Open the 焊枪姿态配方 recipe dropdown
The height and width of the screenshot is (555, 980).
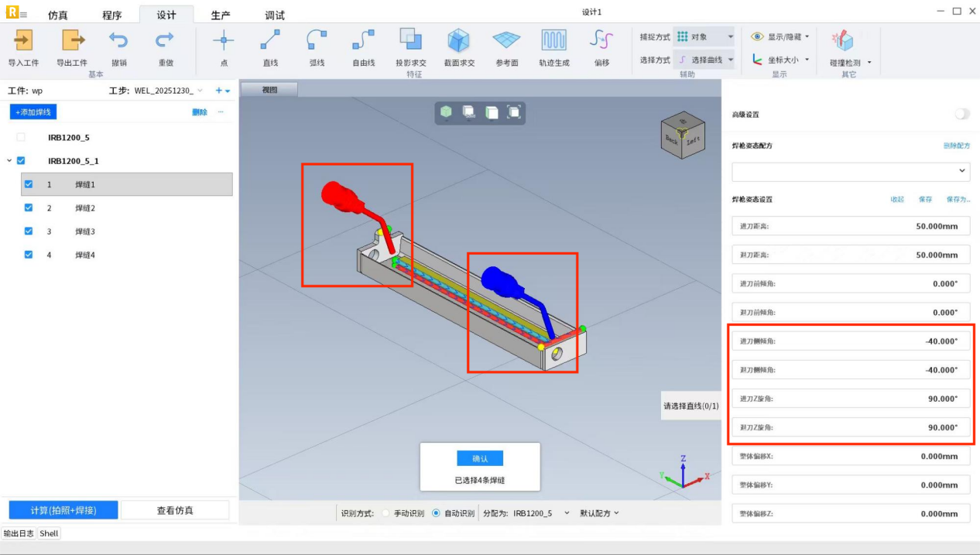851,171
